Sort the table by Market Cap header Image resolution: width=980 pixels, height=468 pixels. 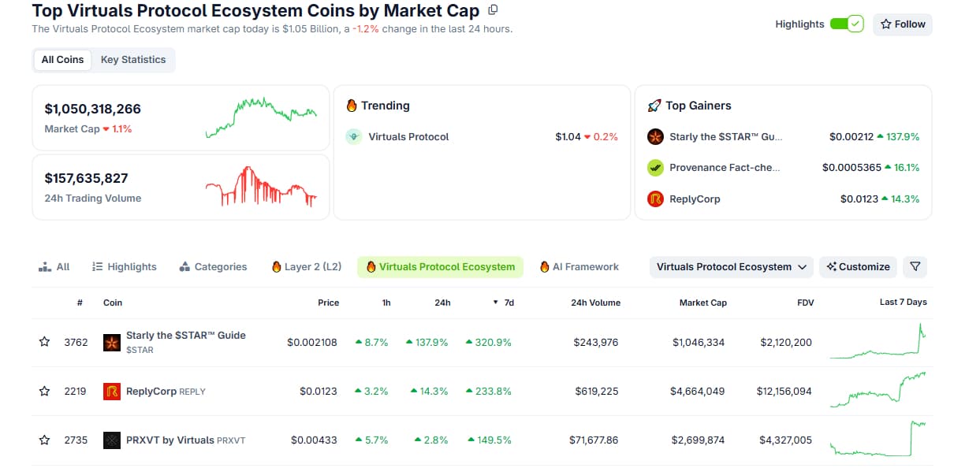coord(702,303)
